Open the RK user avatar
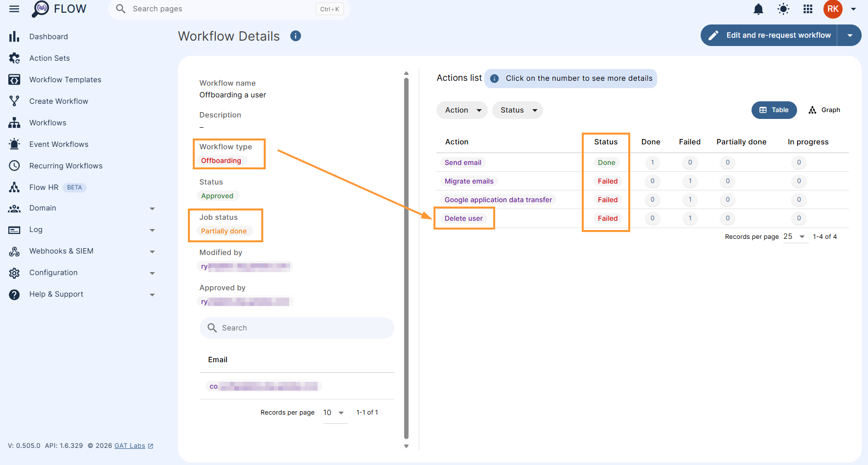 pos(833,9)
